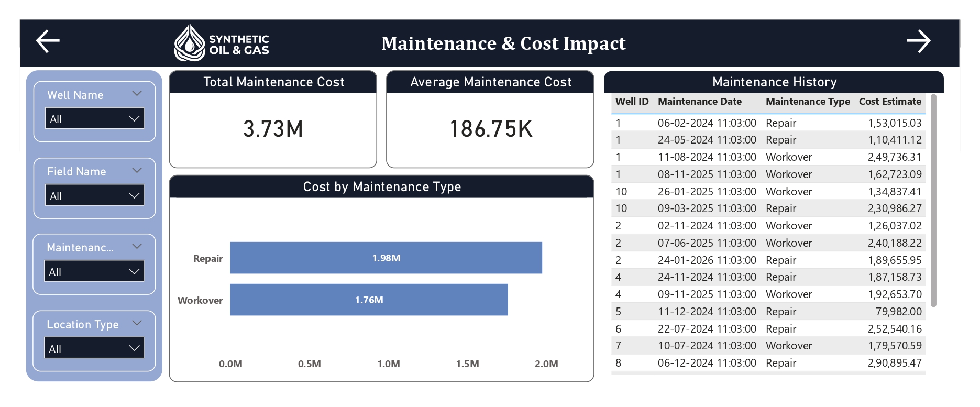The width and height of the screenshot is (980, 407).
Task: Select the Average Maintenance Cost value 186.75K
Action: click(491, 129)
